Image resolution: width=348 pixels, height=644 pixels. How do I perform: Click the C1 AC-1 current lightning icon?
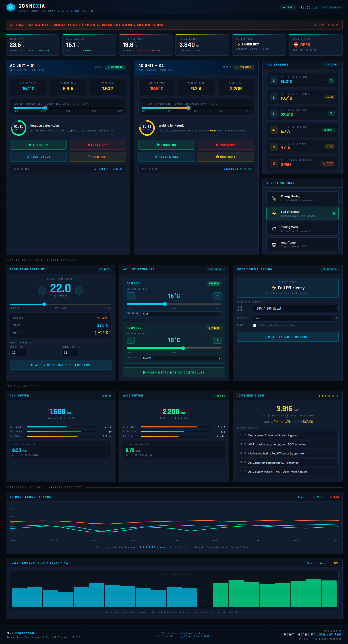click(x=274, y=130)
